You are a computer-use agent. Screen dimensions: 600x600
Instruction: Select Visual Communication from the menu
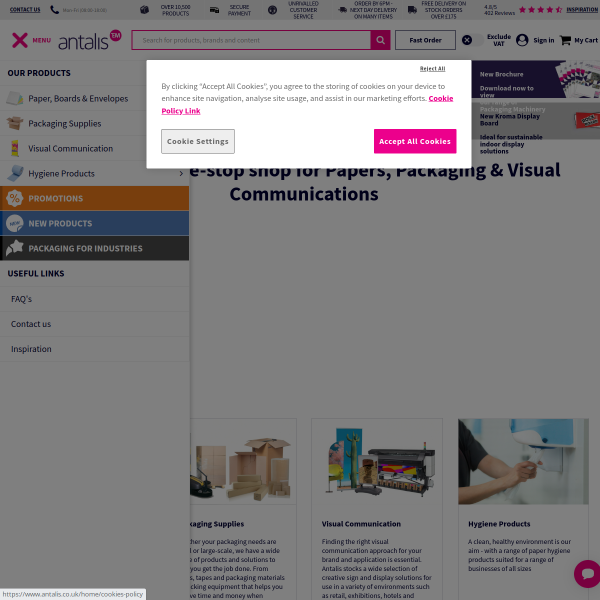[70, 148]
